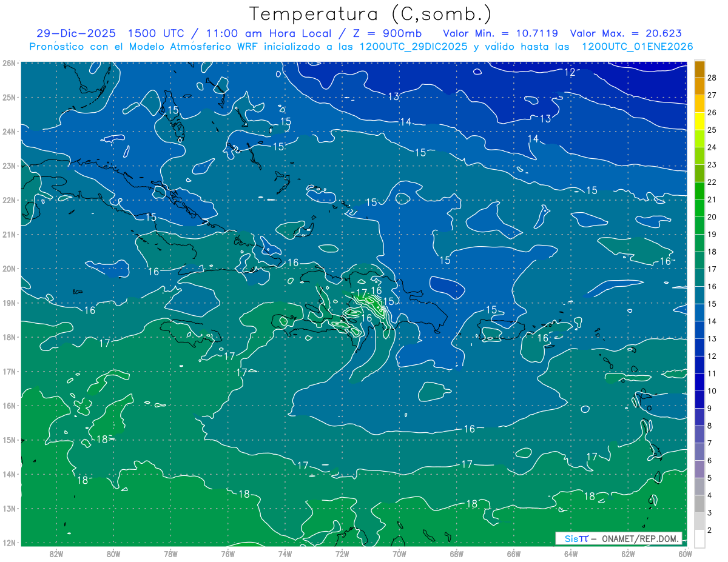Click the legend value '24'

tap(712, 147)
